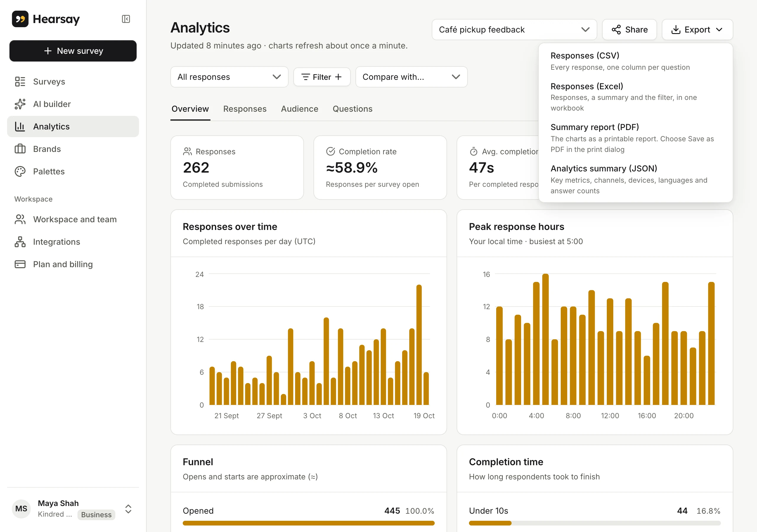Collapse the sidebar with the panel icon
The image size is (757, 532).
[x=126, y=19]
